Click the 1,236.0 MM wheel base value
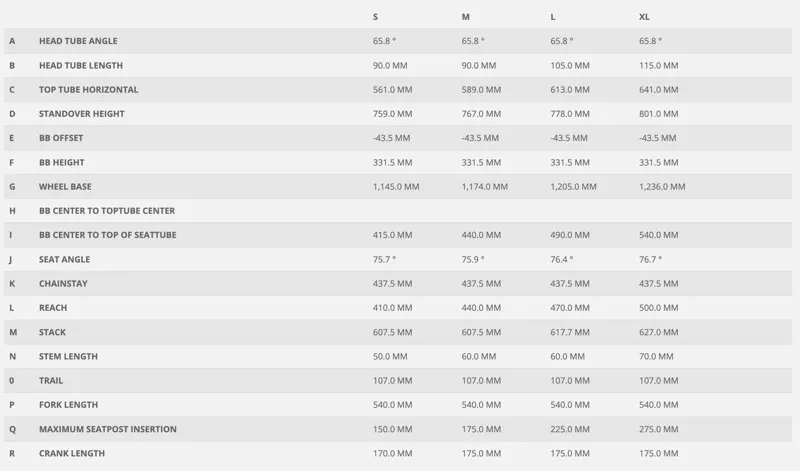Viewport: 800px width, 471px height. click(662, 187)
